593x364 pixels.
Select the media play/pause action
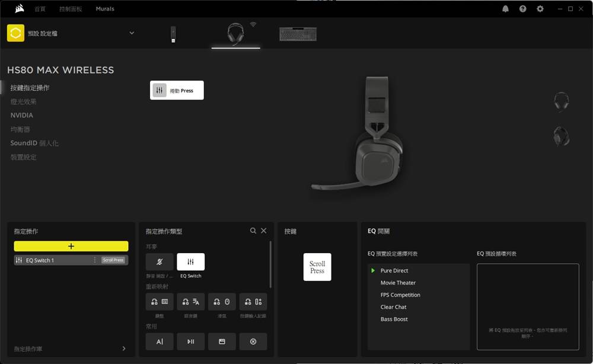(x=190, y=341)
